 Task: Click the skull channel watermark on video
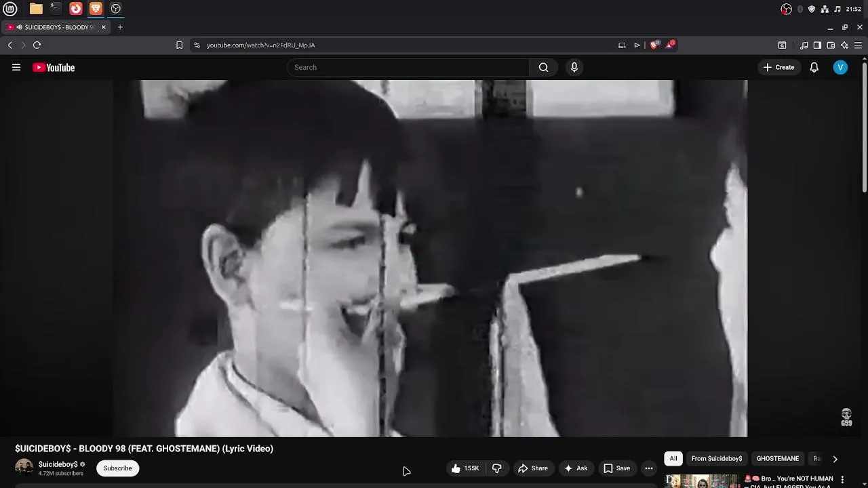pos(846,418)
